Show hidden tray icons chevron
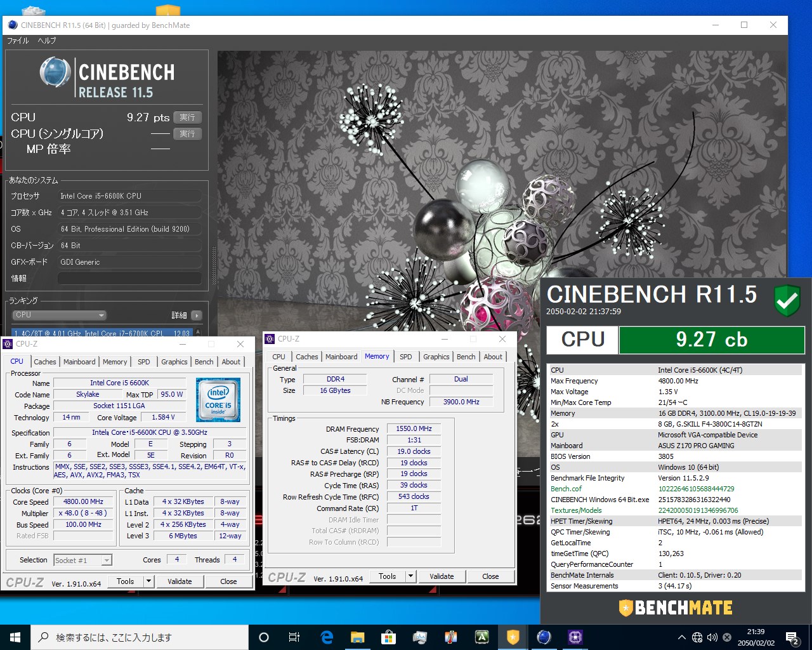Viewport: 812px width, 650px height. tap(682, 637)
